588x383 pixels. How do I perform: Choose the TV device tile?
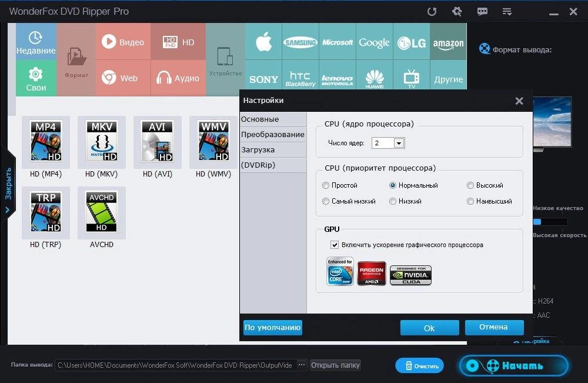pos(412,75)
